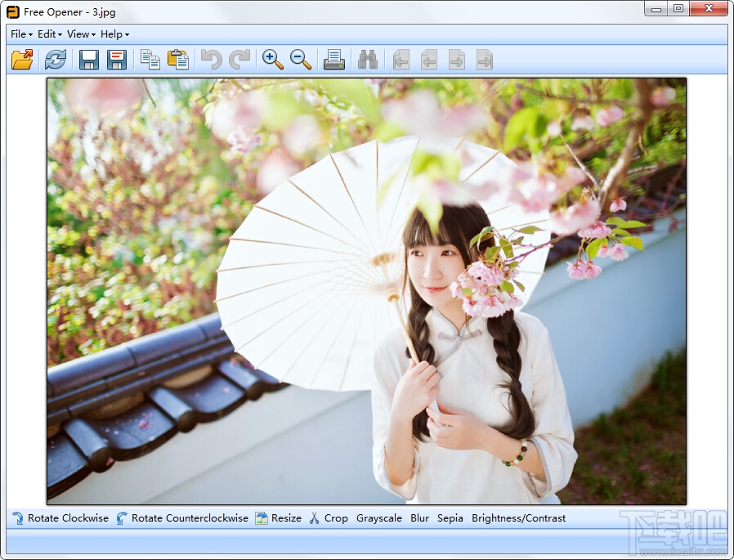Open the Edit menu
734x560 pixels.
[x=50, y=34]
